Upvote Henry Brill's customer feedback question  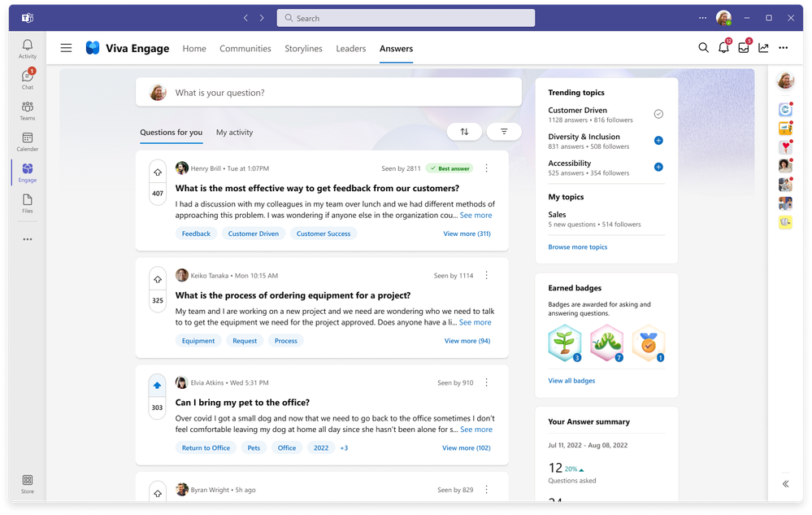(158, 172)
